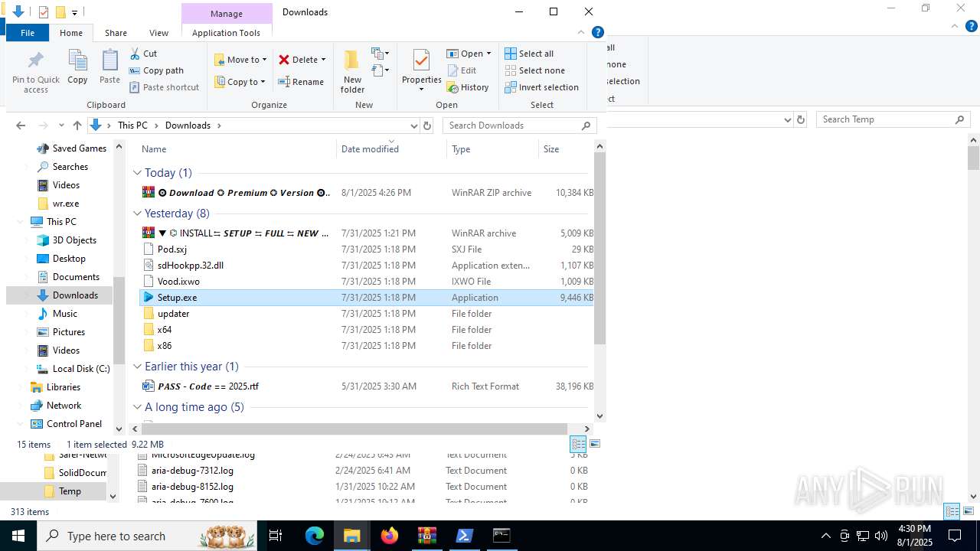Select Temp folder in background window tree
Viewport: 980px width, 551px height.
[62, 491]
